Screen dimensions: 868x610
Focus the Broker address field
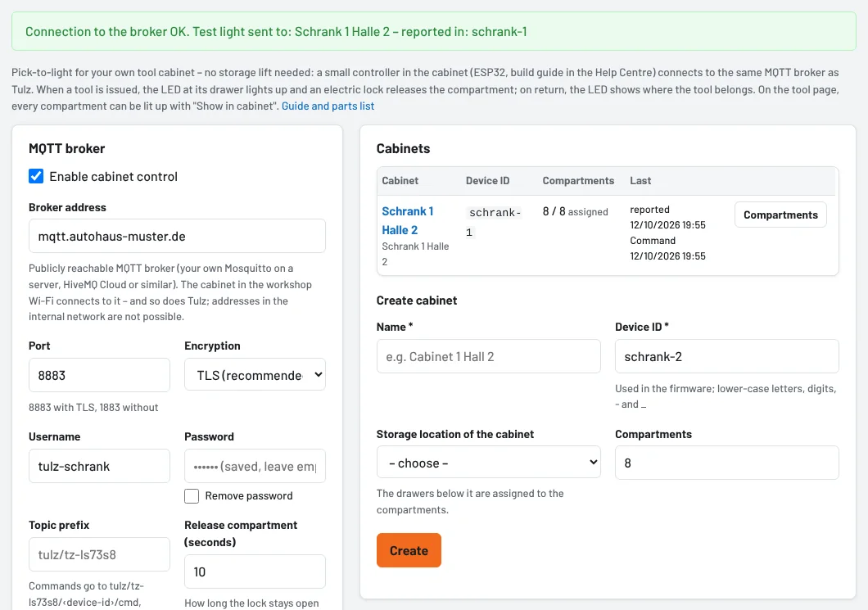pos(177,236)
